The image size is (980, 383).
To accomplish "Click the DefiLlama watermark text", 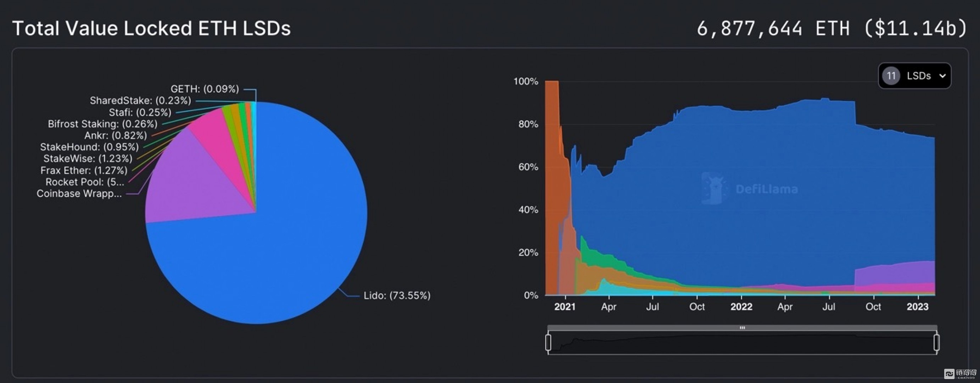I will pos(767,189).
